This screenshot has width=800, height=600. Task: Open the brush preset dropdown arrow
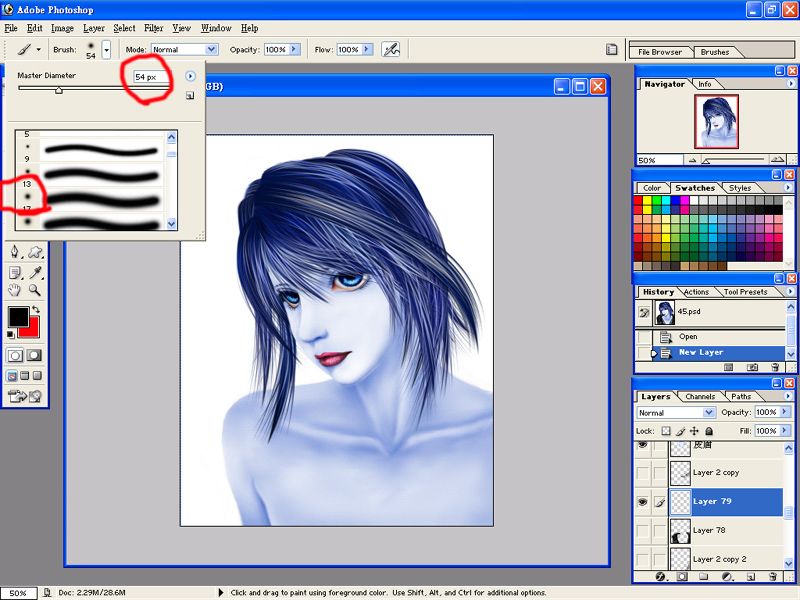[x=106, y=50]
